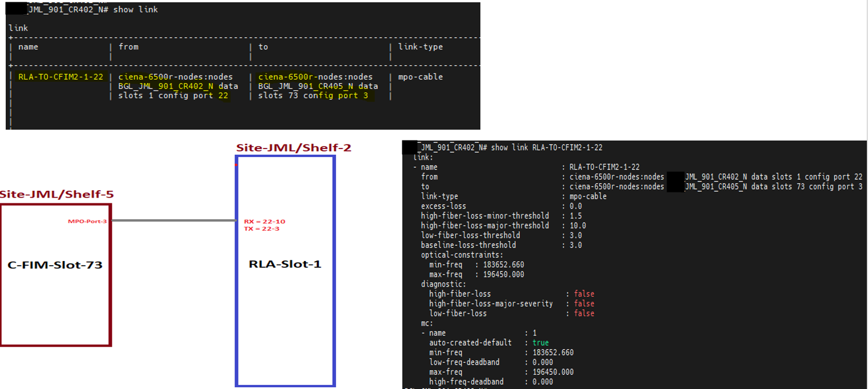Click the Site-JML/Shelf-5 diagram label

(x=56, y=194)
